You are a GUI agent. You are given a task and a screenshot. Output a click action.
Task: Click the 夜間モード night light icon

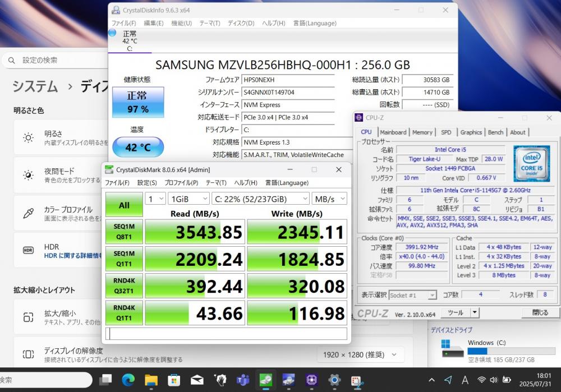(28, 176)
